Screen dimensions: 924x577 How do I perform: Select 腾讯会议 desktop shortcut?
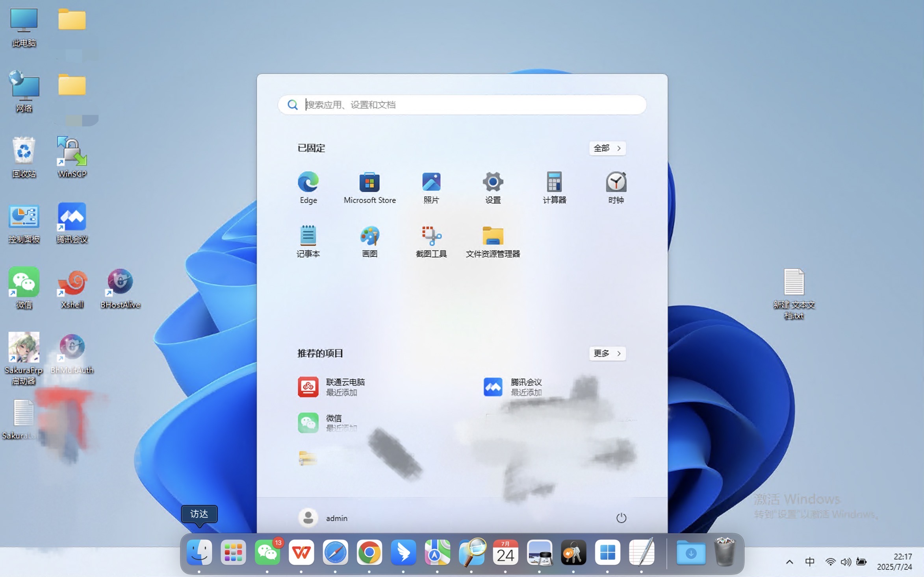point(72,223)
